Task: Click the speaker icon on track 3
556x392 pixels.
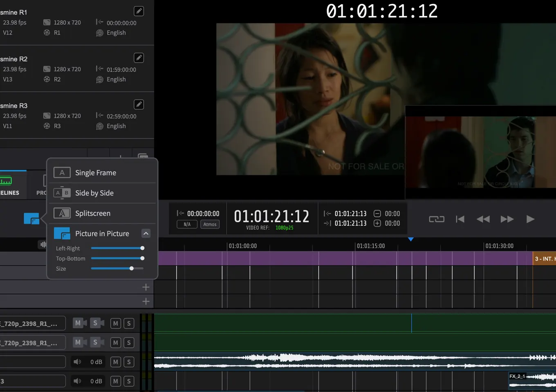Action: (x=77, y=381)
